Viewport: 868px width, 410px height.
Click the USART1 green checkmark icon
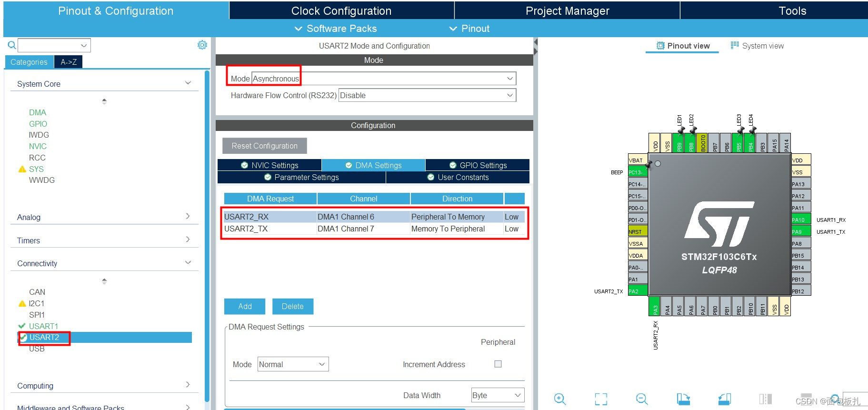coord(22,326)
